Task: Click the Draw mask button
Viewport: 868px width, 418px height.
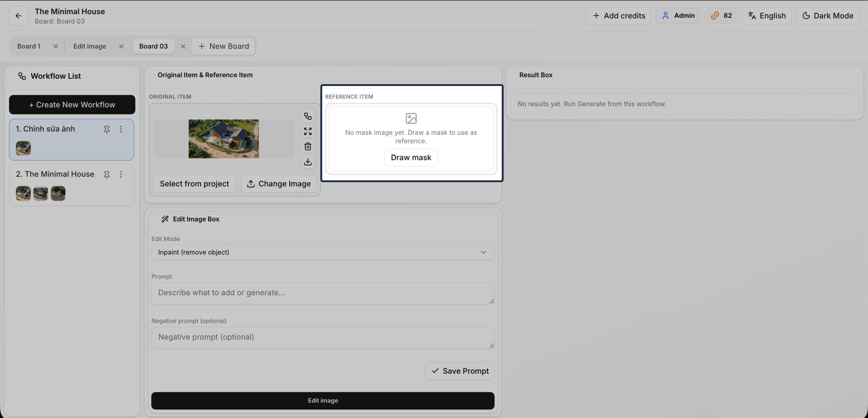Action: 411,158
